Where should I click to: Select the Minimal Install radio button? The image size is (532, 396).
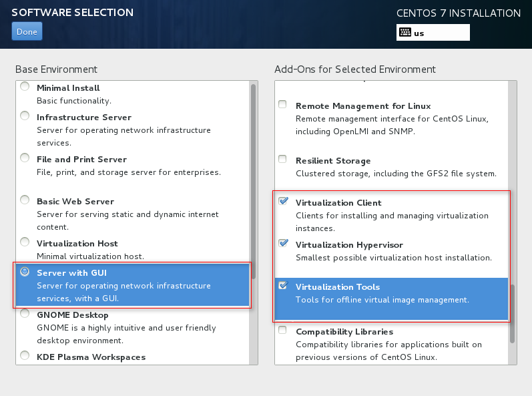coord(25,86)
